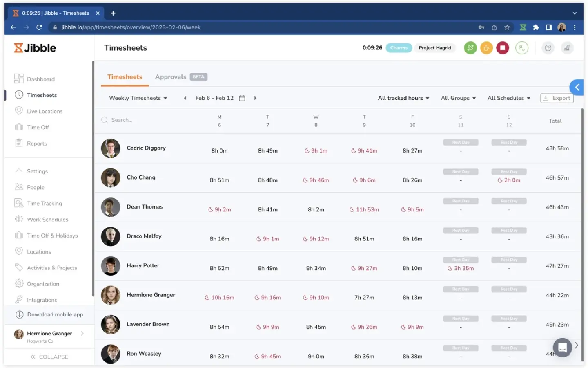Open the help question mark

548,48
